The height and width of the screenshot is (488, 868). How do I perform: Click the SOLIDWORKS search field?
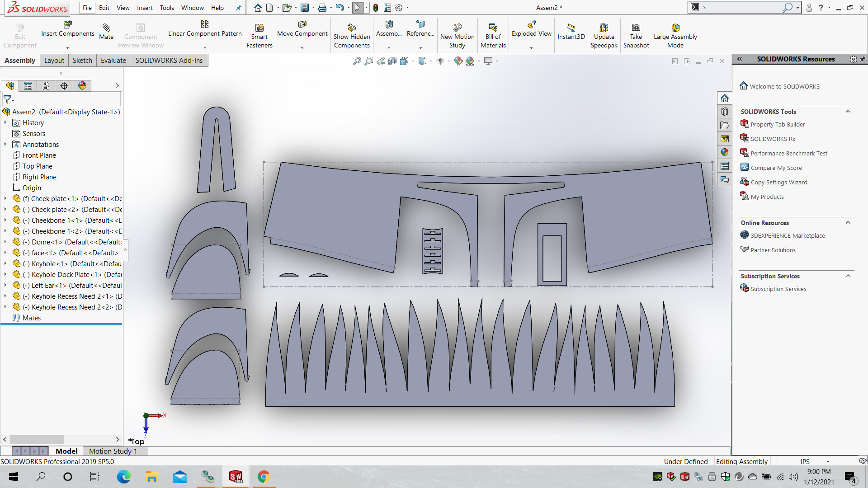click(x=741, y=8)
